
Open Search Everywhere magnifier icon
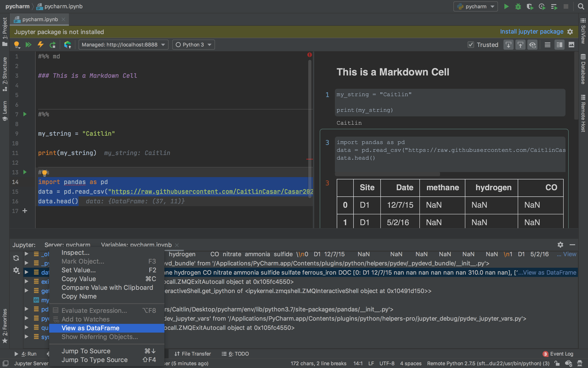[581, 7]
